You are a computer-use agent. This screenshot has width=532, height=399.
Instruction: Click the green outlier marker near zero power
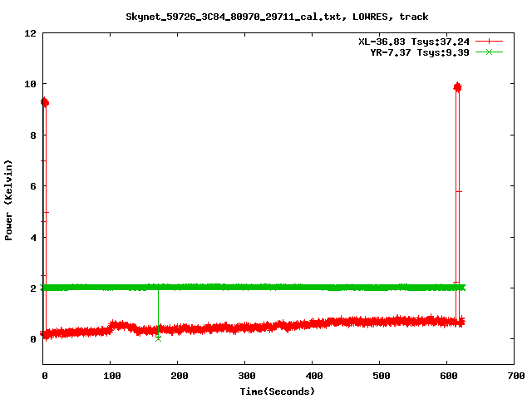pos(158,338)
